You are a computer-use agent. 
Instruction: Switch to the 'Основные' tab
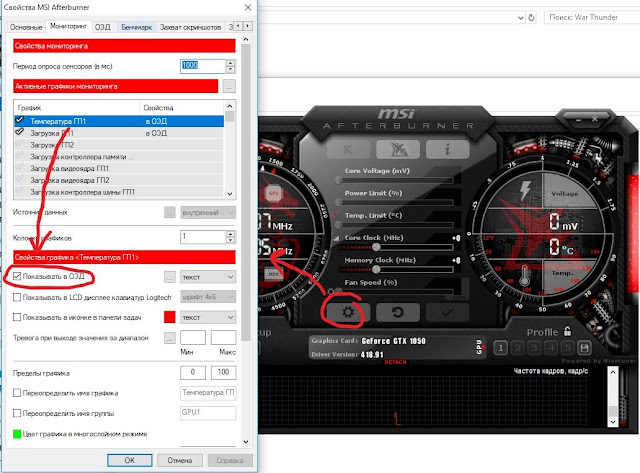tap(26, 27)
